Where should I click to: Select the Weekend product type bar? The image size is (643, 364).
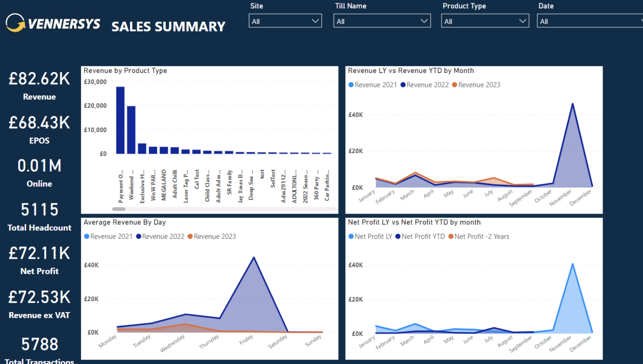click(x=131, y=130)
